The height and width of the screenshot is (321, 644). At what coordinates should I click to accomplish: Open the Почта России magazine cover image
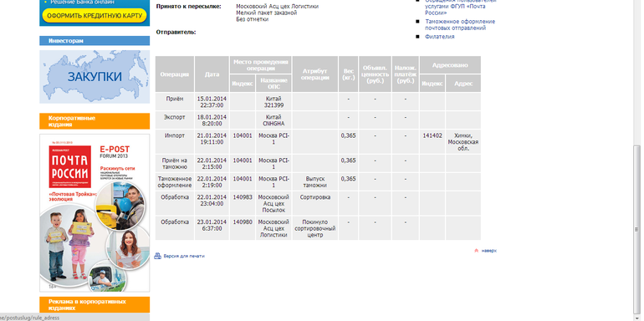pos(95,212)
